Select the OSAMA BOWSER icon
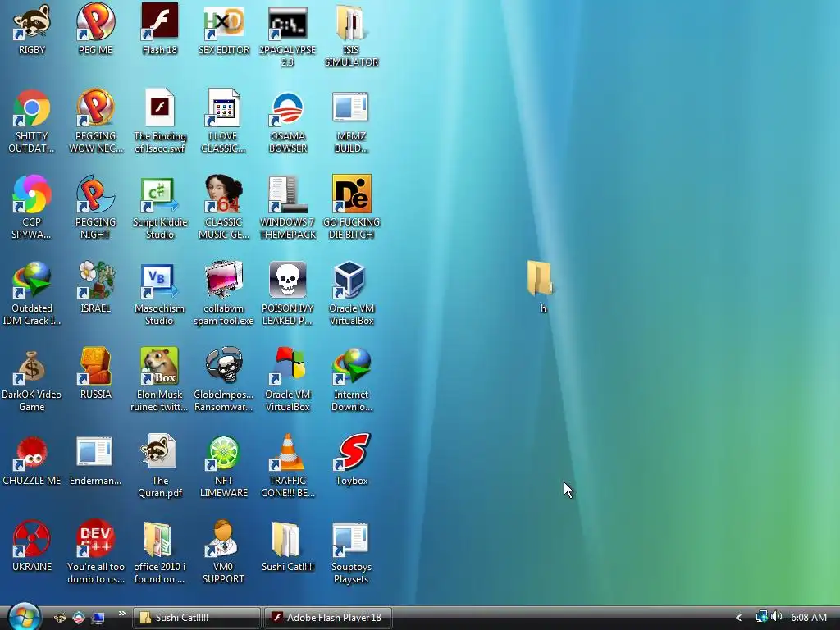This screenshot has height=630, width=840. (288, 108)
